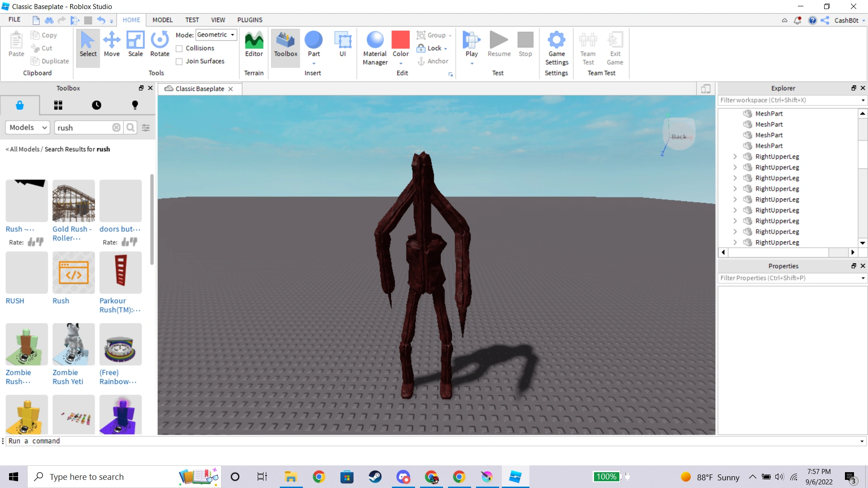Activate the Rotate tool

tap(159, 45)
